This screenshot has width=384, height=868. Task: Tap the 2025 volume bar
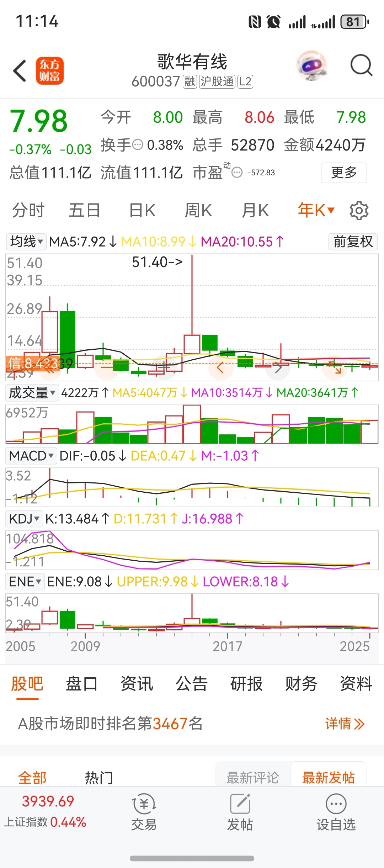pos(370,432)
